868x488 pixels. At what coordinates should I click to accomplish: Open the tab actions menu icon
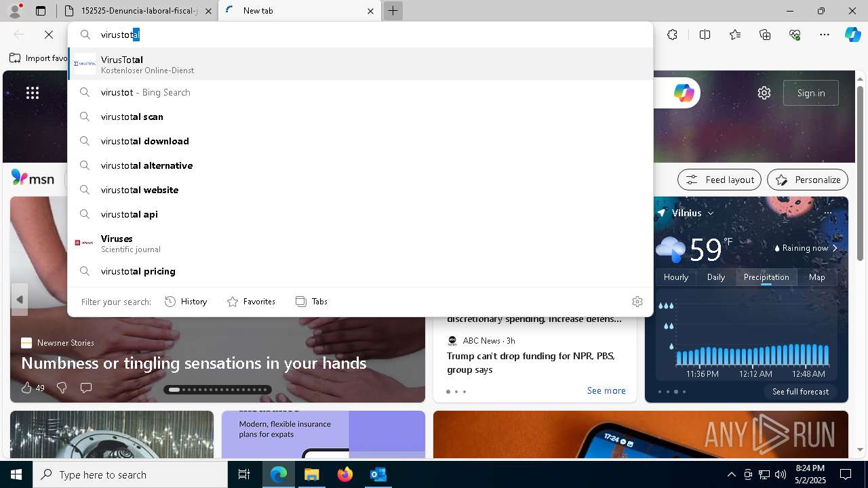[41, 11]
